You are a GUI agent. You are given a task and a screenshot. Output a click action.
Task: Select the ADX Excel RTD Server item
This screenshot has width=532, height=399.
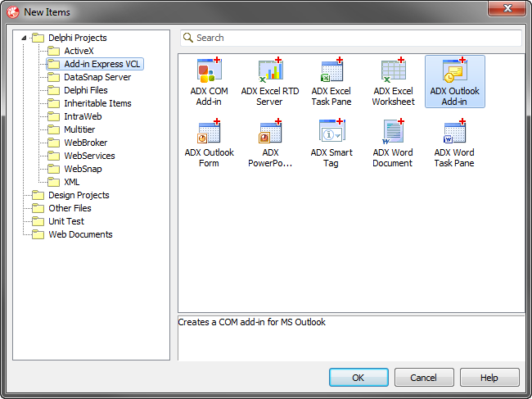[x=270, y=82]
